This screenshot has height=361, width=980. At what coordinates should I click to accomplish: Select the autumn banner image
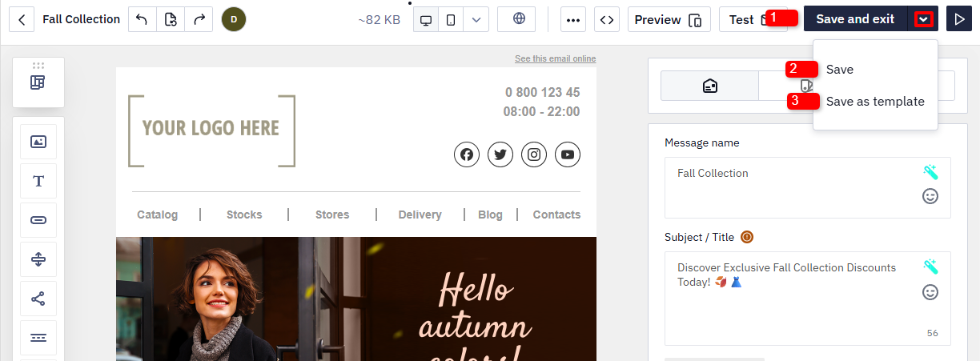(x=356, y=299)
